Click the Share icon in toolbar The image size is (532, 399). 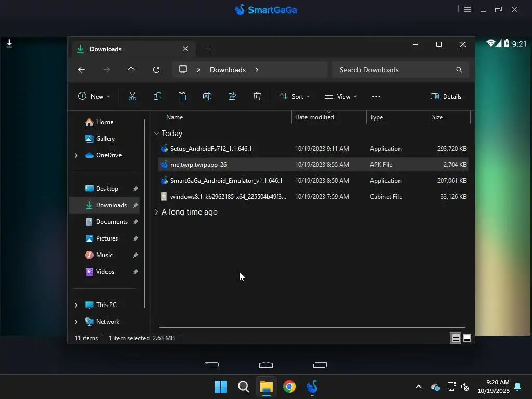pyautogui.click(x=232, y=96)
